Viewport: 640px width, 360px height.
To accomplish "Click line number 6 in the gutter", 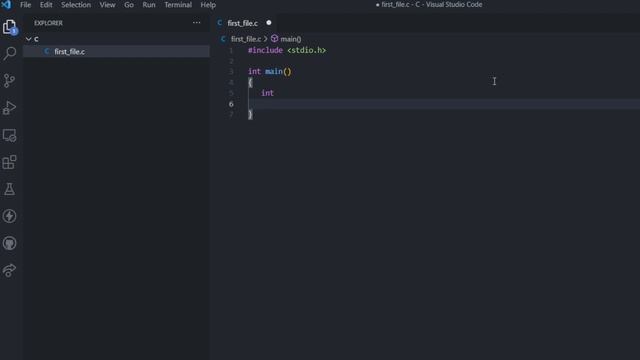I will click(231, 104).
